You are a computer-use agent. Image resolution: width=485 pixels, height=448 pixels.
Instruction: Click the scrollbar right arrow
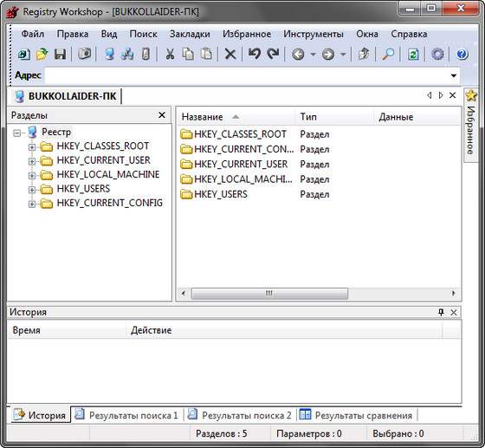coord(454,293)
